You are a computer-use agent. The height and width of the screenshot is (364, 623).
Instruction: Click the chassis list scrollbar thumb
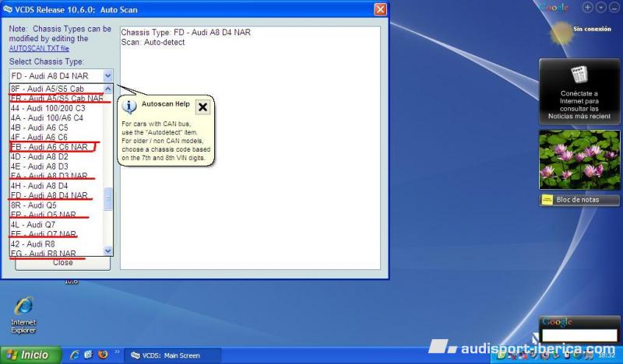[108, 198]
